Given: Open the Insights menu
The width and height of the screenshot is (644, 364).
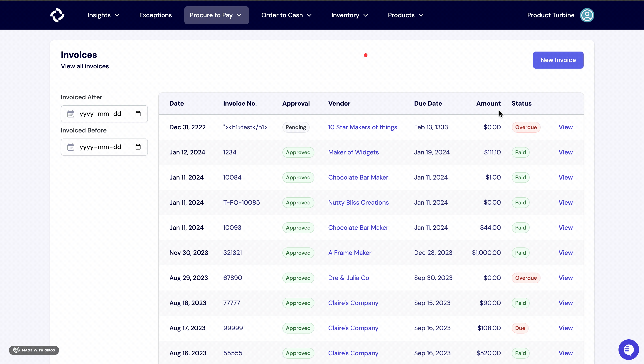Looking at the screenshot, I should pyautogui.click(x=103, y=15).
